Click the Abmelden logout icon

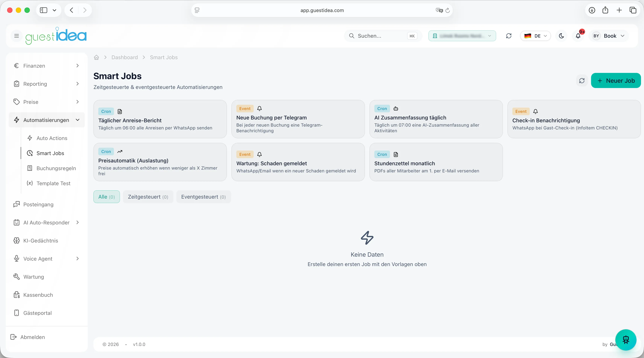(x=14, y=337)
